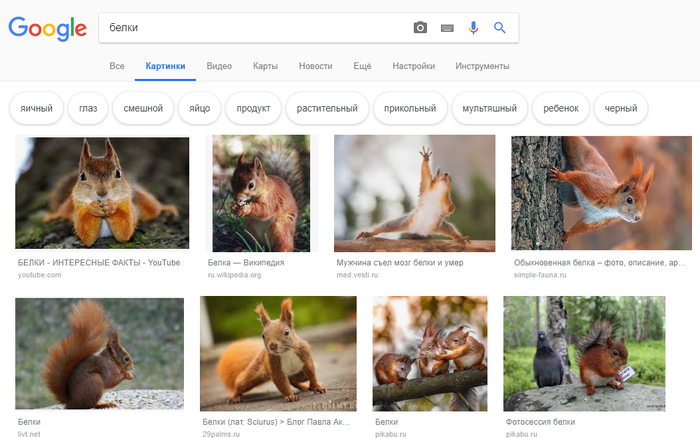Click the camera search-by-image icon
The width and height of the screenshot is (700, 438).
tap(420, 28)
